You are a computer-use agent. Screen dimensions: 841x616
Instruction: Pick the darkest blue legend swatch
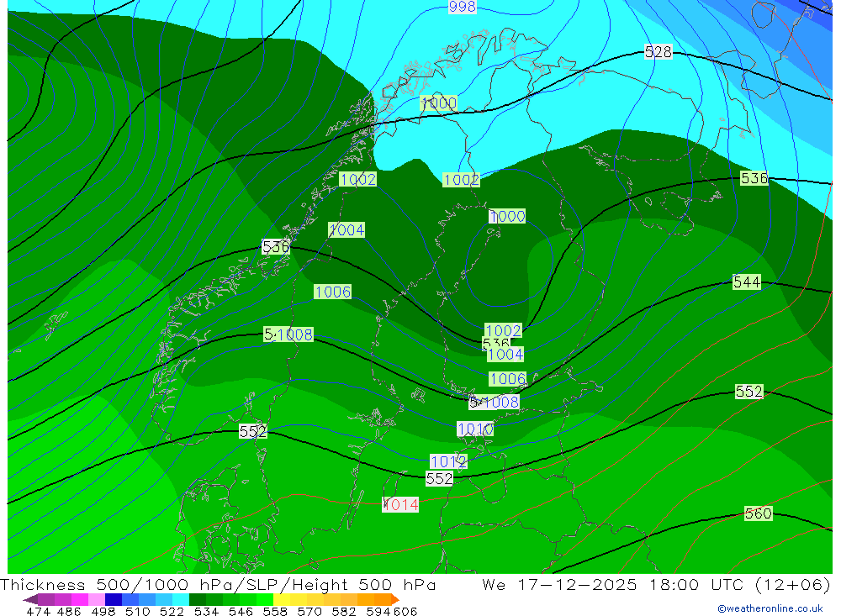click(x=114, y=599)
